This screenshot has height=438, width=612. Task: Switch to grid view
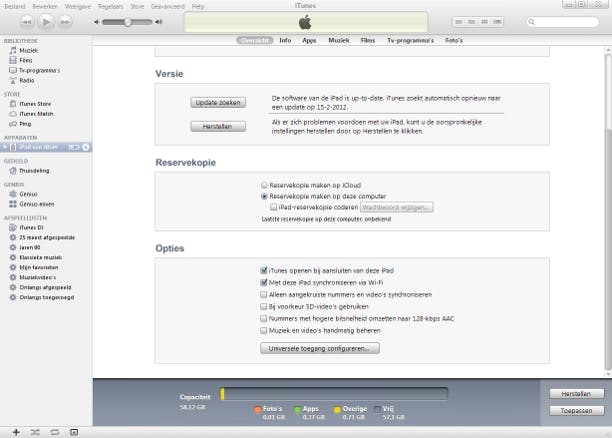click(484, 22)
